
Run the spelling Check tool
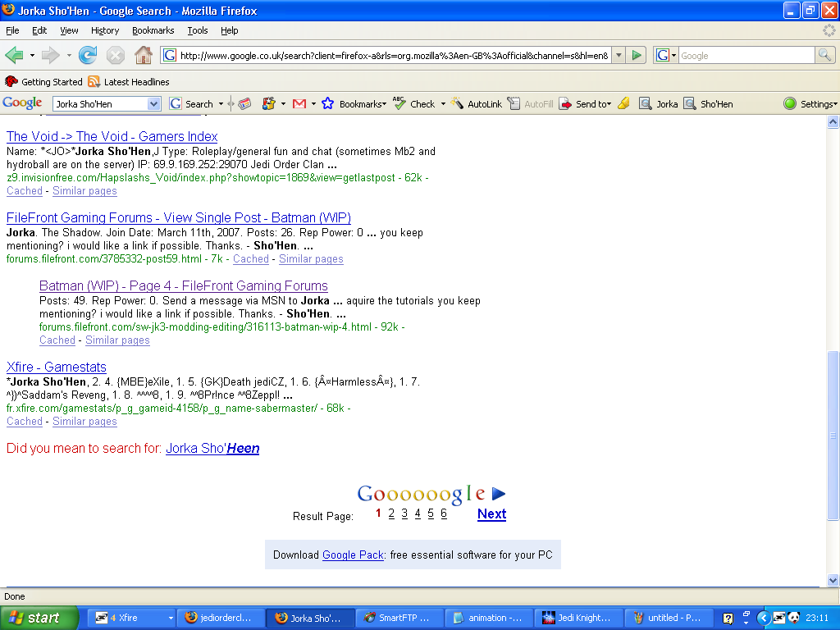pyautogui.click(x=414, y=104)
